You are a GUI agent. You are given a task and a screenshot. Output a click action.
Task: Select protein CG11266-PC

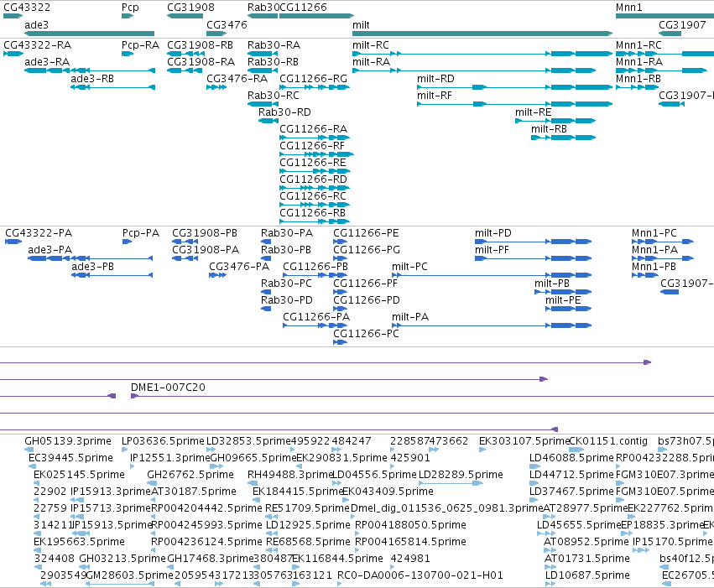(340, 343)
